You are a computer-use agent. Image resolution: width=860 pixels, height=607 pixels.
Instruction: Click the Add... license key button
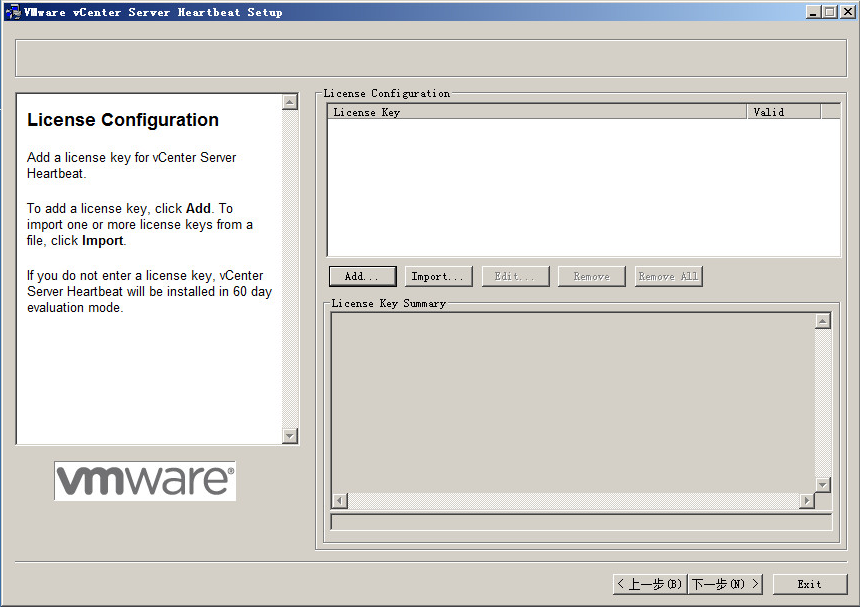coord(363,276)
